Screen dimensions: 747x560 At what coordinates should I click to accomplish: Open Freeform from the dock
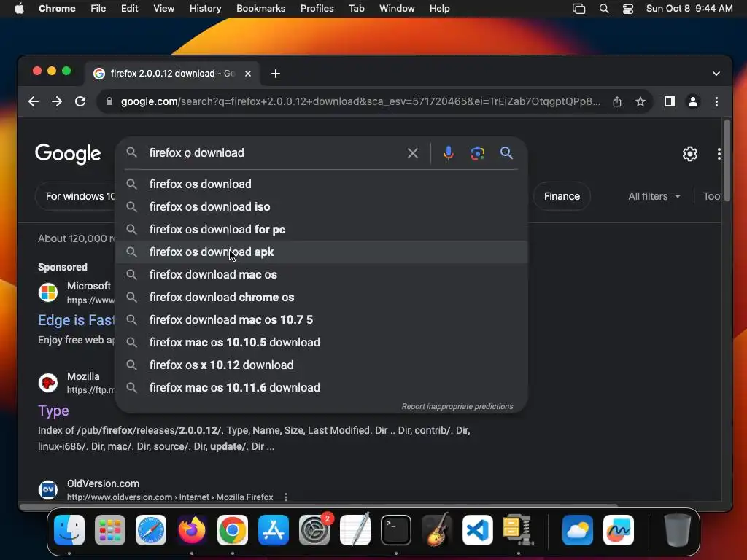619,530
